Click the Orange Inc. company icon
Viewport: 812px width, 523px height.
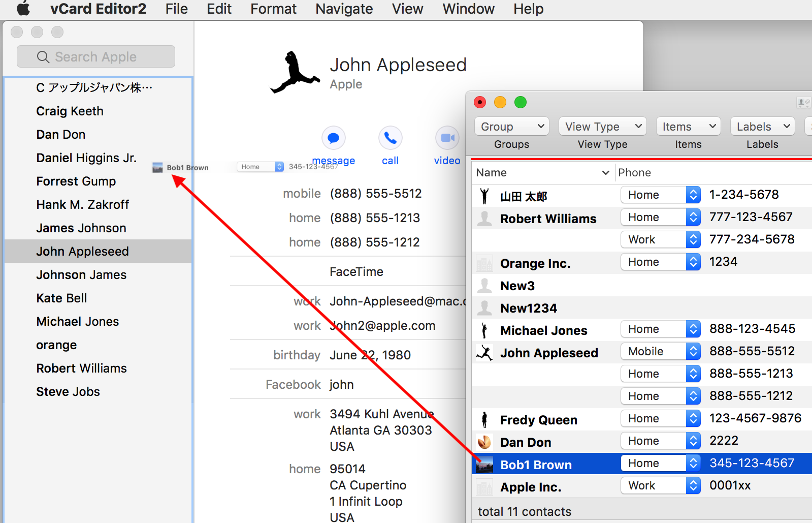coord(484,263)
